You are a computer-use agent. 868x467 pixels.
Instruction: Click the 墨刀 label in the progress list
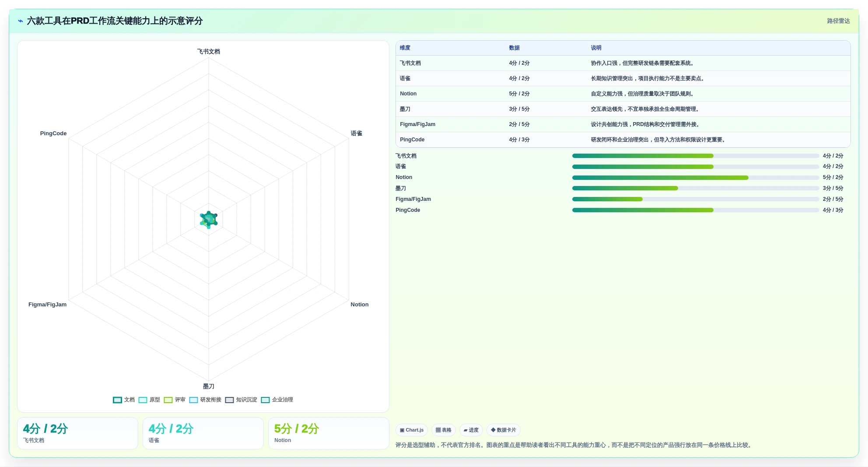401,188
